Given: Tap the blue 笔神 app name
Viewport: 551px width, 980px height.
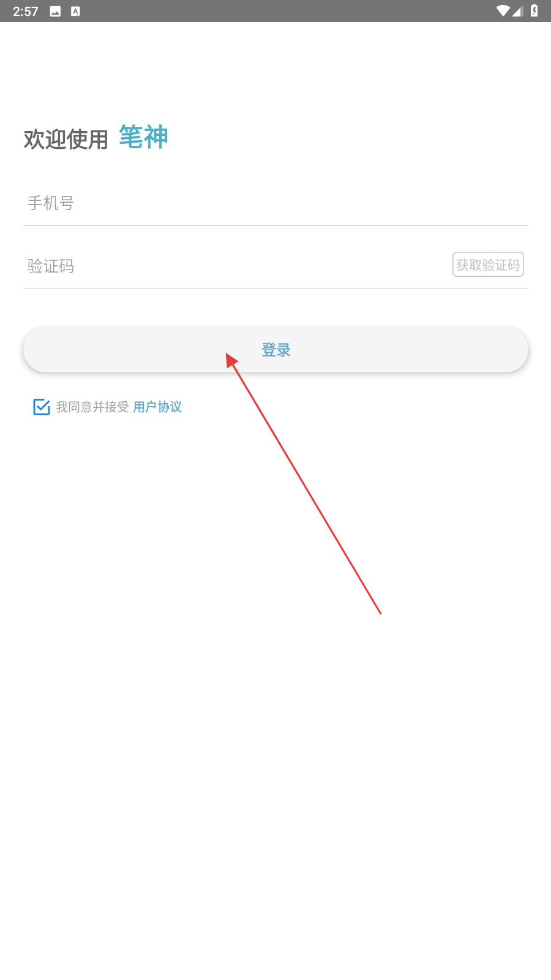Looking at the screenshot, I should pos(143,137).
